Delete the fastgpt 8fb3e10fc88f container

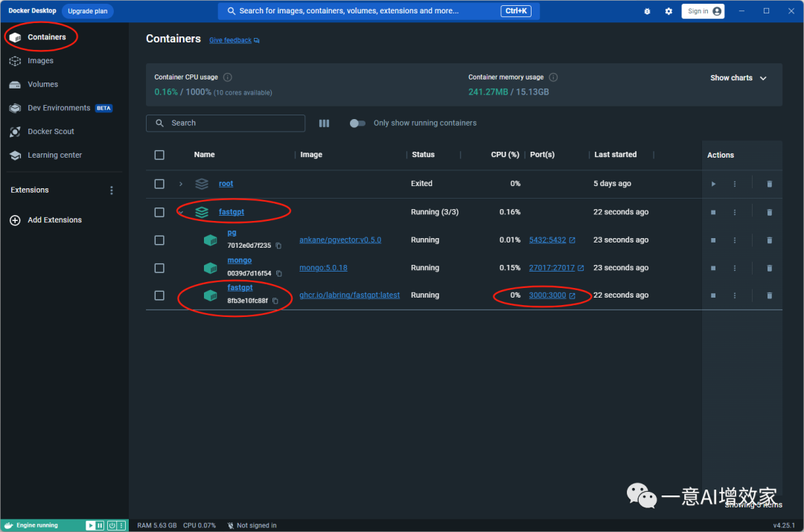tap(769, 295)
